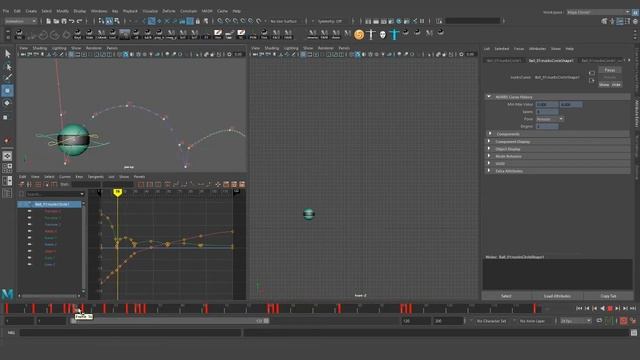Image resolution: width=640 pixels, height=360 pixels.
Task: Toggle Auto Keyframe red button
Action: click(624, 321)
